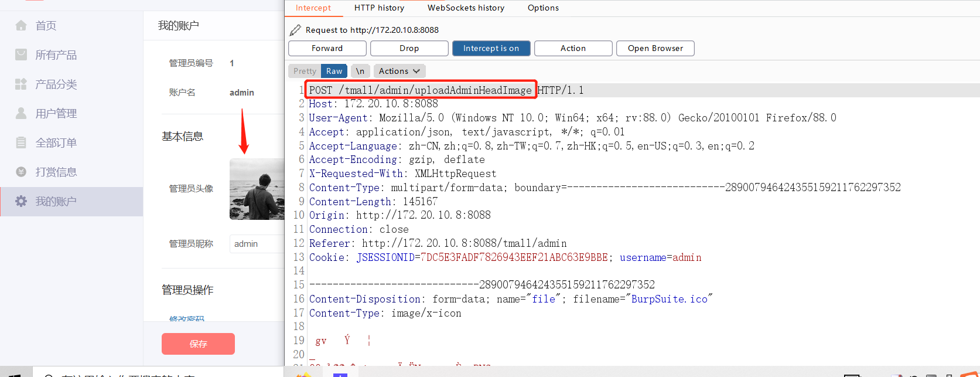Screen dimensions: 980x377
Task: Click the 管理员昵称 input field
Action: click(257, 244)
